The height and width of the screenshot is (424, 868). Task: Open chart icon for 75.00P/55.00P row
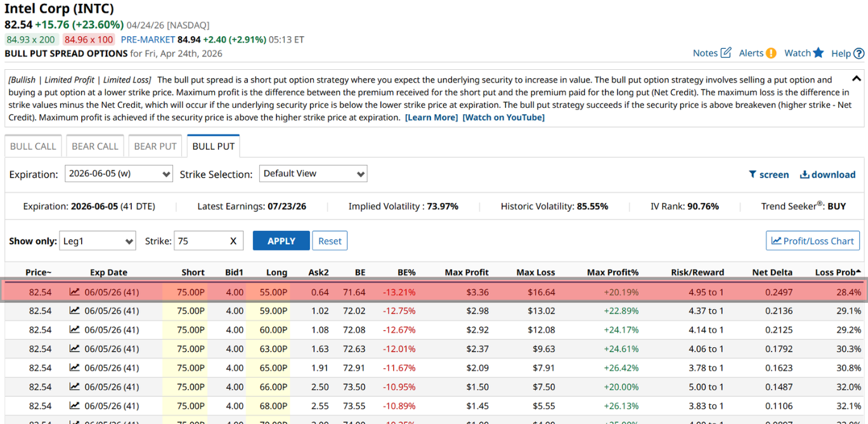75,292
